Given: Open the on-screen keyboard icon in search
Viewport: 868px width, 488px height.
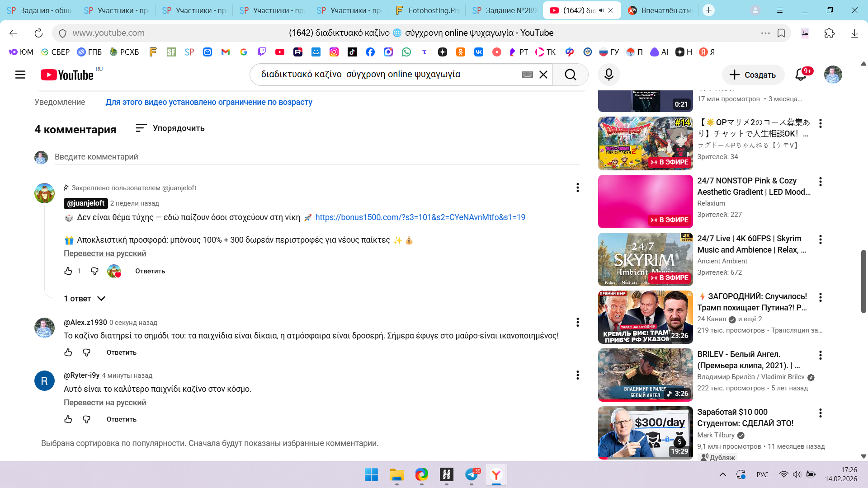Looking at the screenshot, I should [527, 75].
